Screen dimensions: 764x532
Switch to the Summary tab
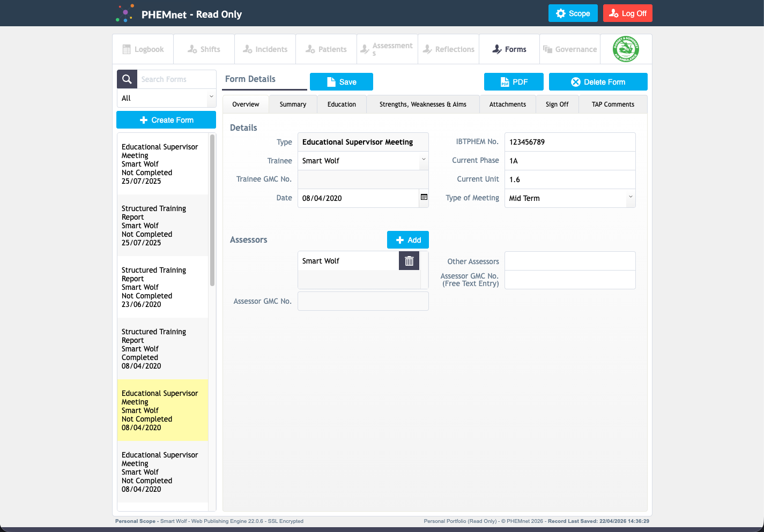(x=293, y=104)
